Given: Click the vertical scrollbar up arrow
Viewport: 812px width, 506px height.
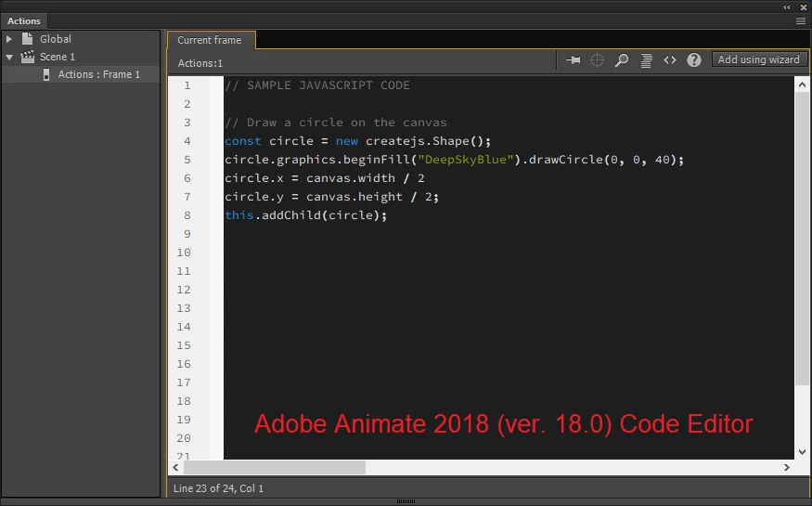Looking at the screenshot, I should click(x=802, y=84).
